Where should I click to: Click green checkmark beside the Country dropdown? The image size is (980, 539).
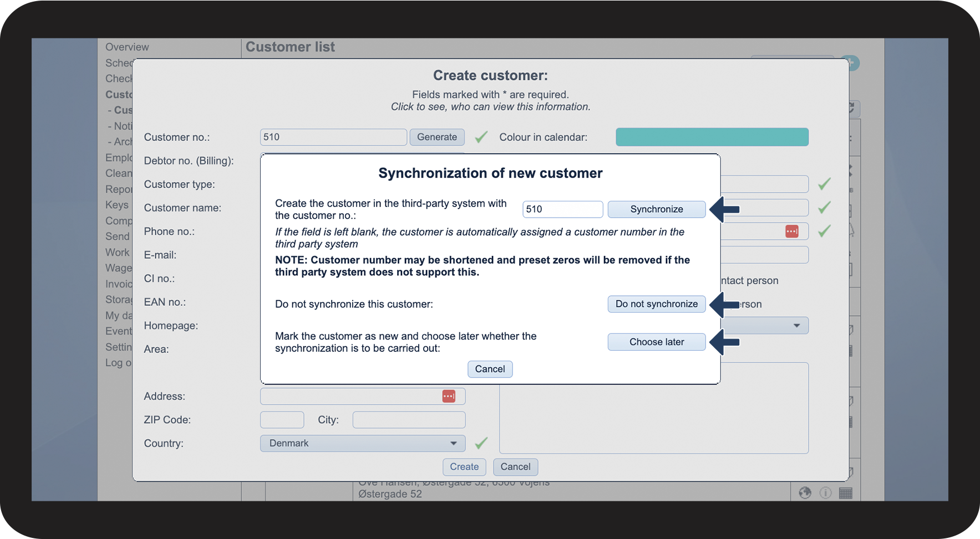(481, 443)
